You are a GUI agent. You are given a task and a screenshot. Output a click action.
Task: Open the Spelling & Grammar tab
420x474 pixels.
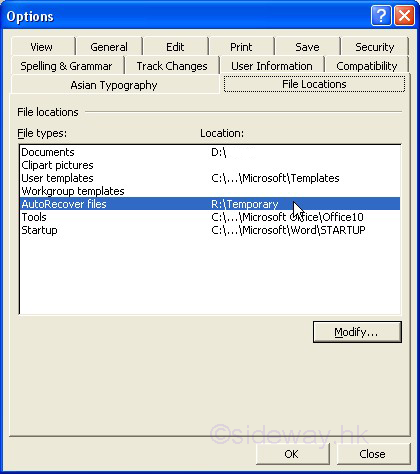[67, 66]
